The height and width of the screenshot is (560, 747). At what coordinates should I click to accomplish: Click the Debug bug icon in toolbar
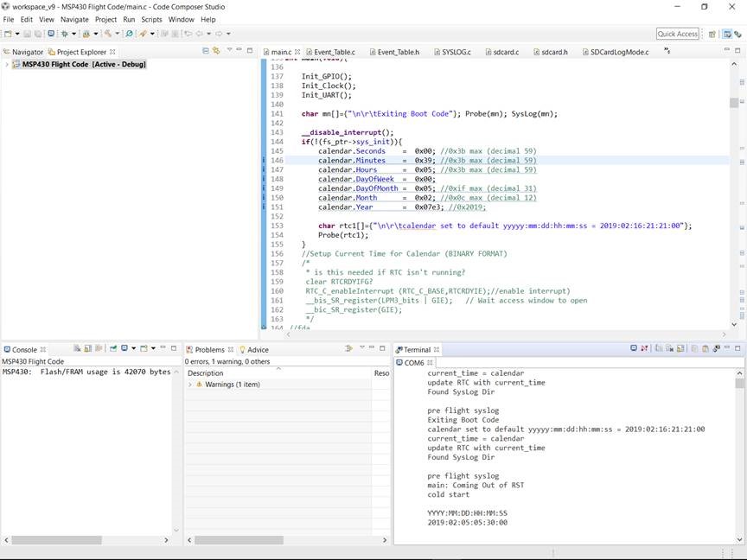point(64,34)
